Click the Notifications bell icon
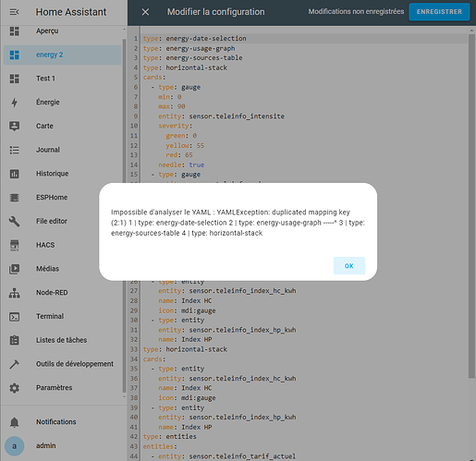 14,422
